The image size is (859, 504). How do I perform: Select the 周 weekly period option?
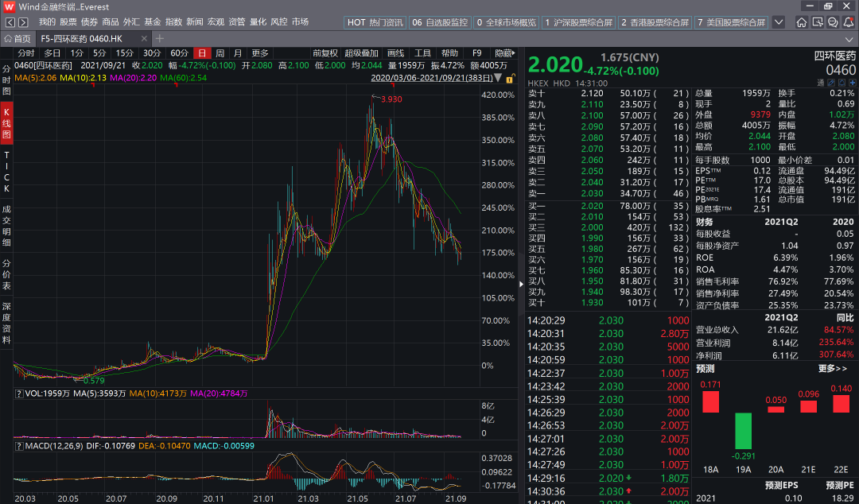220,53
